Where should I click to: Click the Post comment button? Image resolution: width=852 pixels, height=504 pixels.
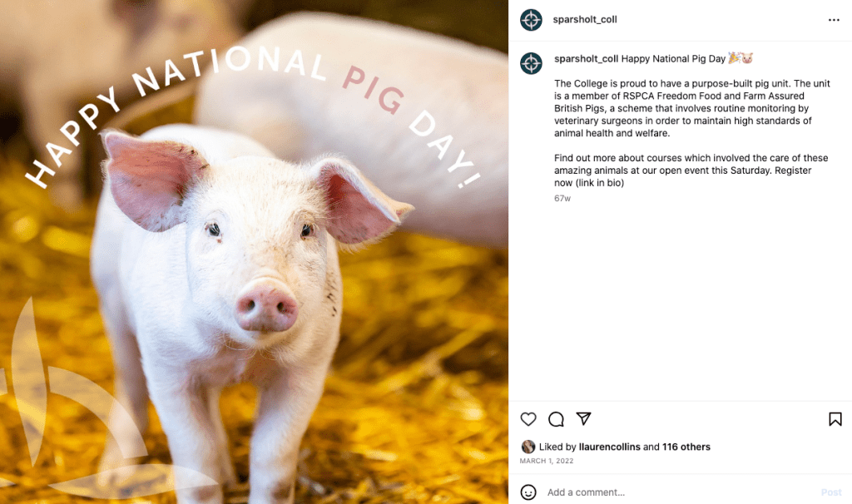coord(831,492)
